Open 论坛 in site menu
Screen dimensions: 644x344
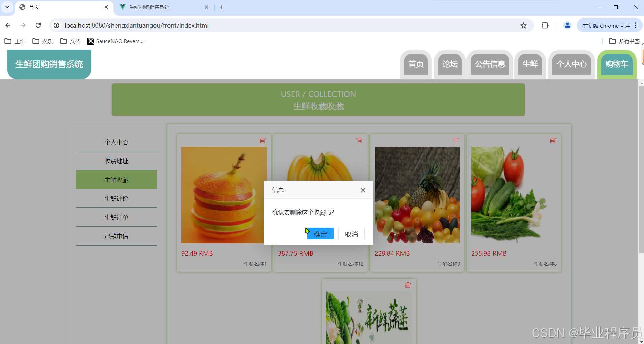tap(450, 64)
